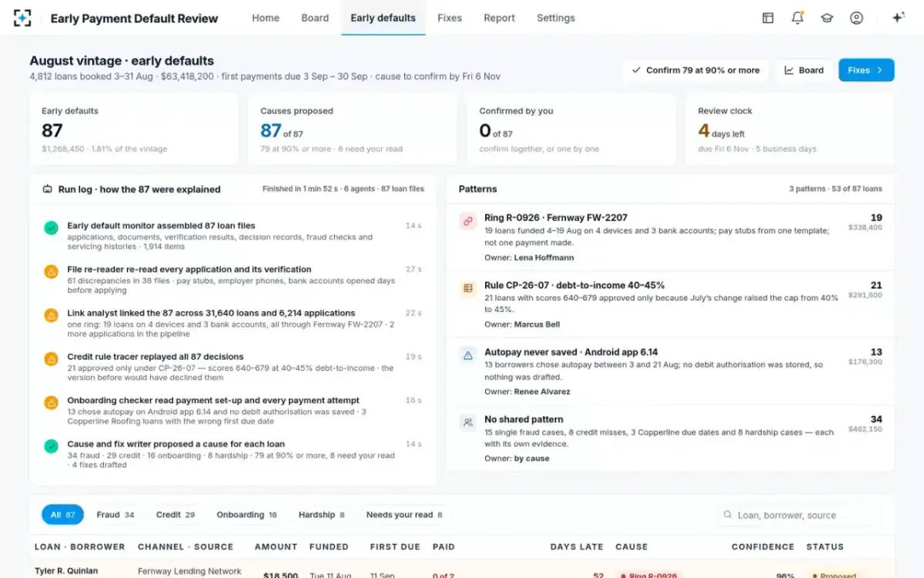Click owner name Renee Alvarez
924x578 pixels.
pos(542,391)
